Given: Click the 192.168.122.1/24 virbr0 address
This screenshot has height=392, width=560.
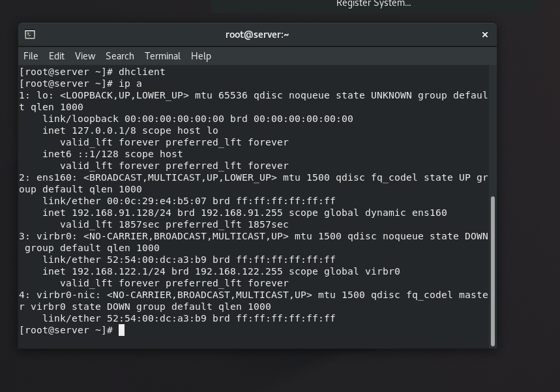Looking at the screenshot, I should (x=119, y=271).
